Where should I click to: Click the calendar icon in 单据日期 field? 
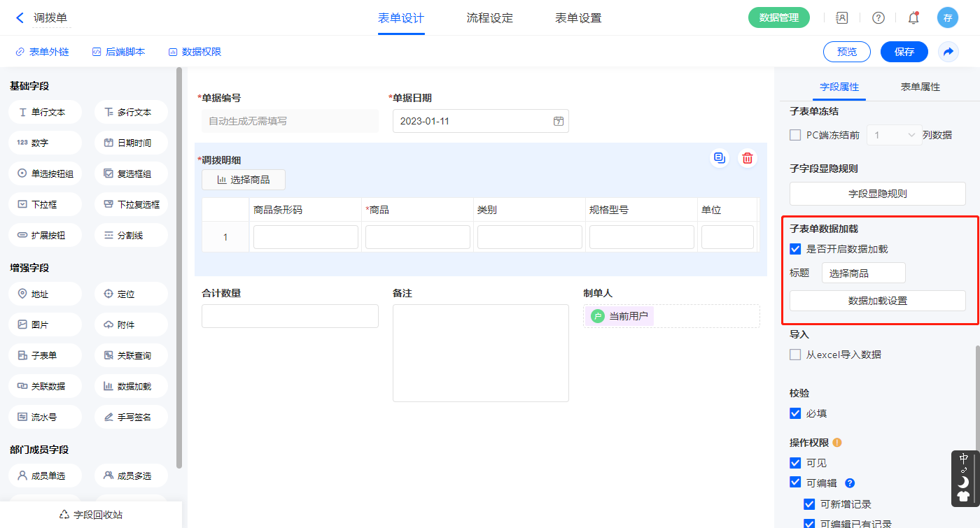tap(559, 121)
